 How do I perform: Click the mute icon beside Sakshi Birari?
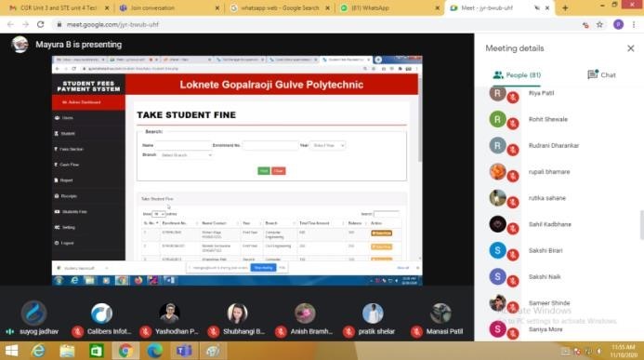[x=513, y=255]
